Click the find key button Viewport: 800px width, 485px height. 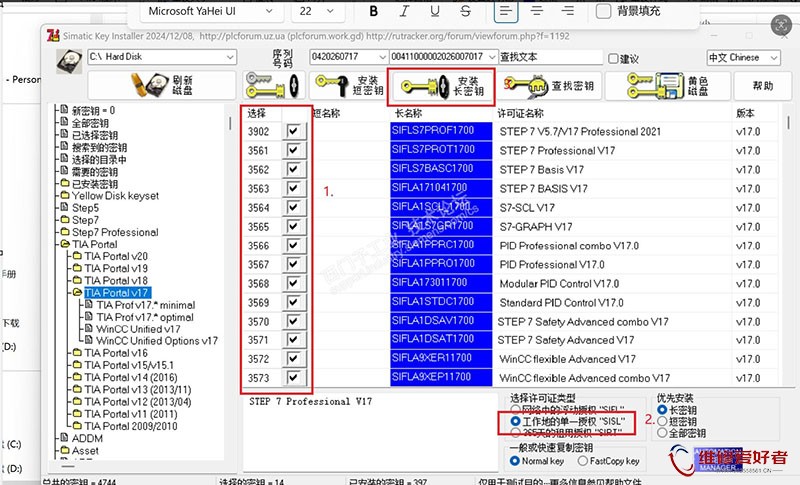coord(551,85)
